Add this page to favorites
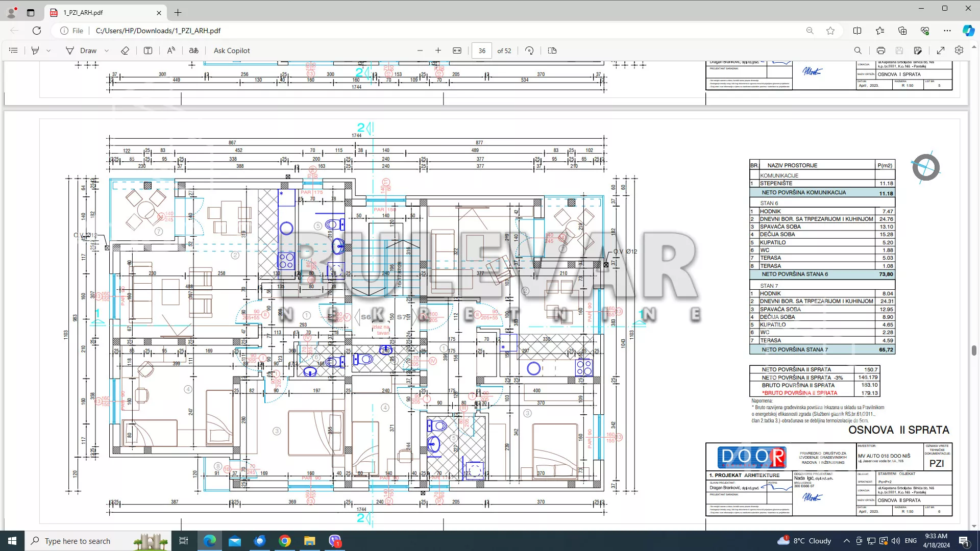The image size is (980, 551). click(830, 31)
